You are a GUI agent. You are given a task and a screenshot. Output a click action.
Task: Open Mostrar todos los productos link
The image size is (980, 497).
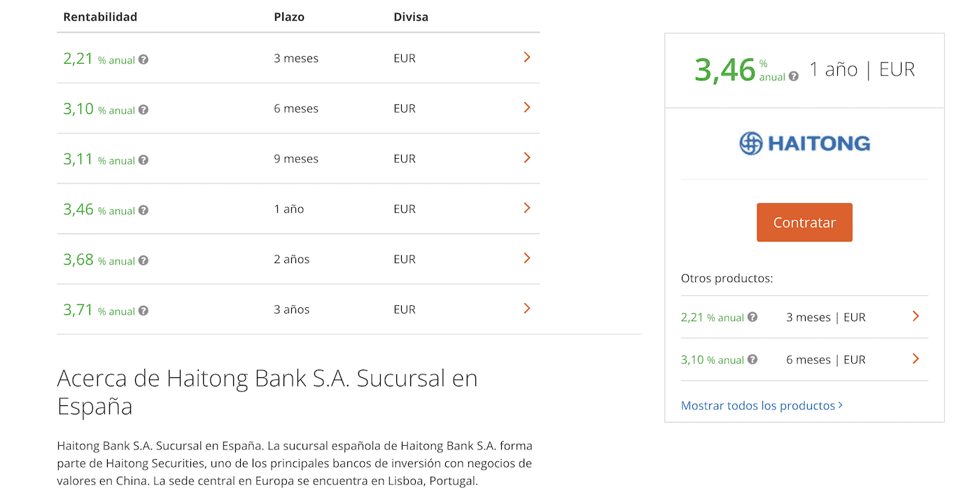762,406
